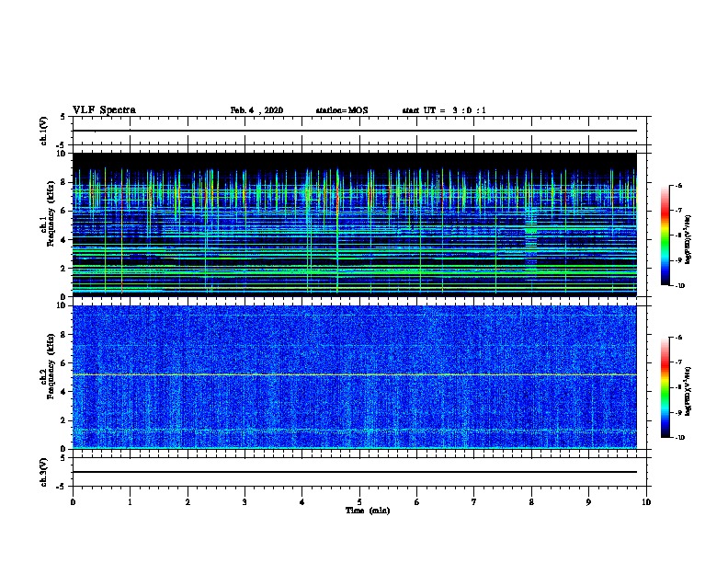Screen dimensions: 728x563
Task: Click the "8" kHz tick of the ch.2 spectrogram
Action: click(63, 335)
